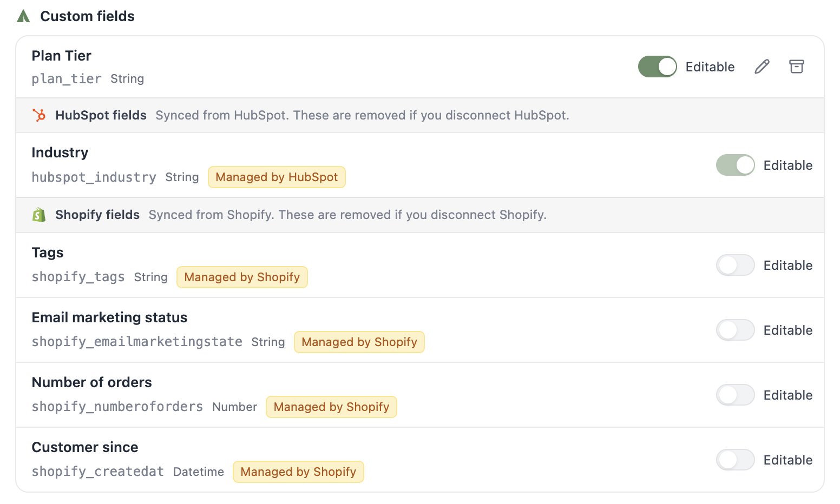
Task: Click the green triangle Custom fields icon
Action: [23, 16]
